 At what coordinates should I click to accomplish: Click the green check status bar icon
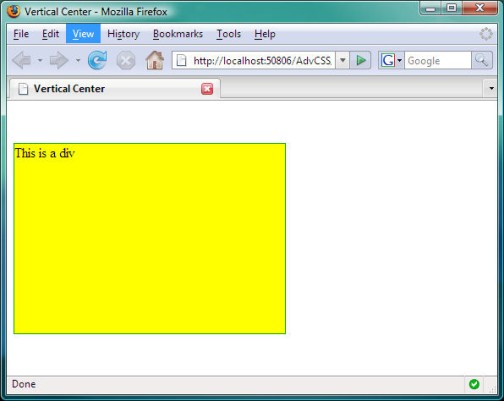474,384
